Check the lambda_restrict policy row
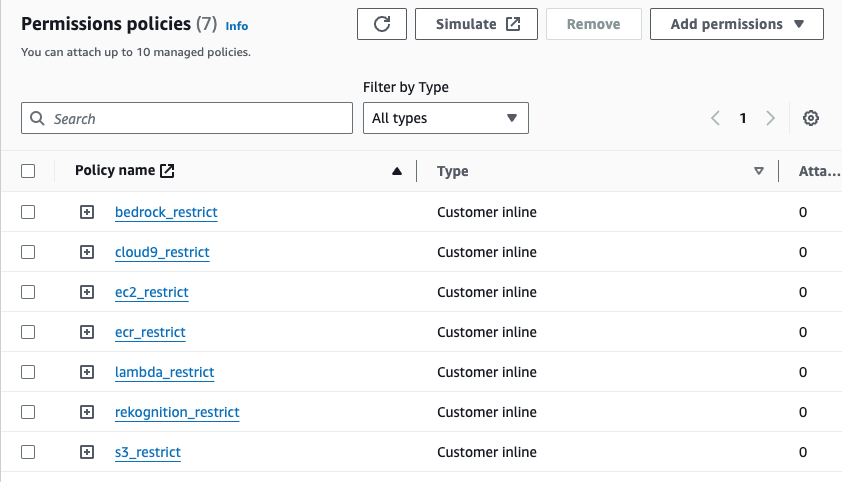 [x=28, y=372]
